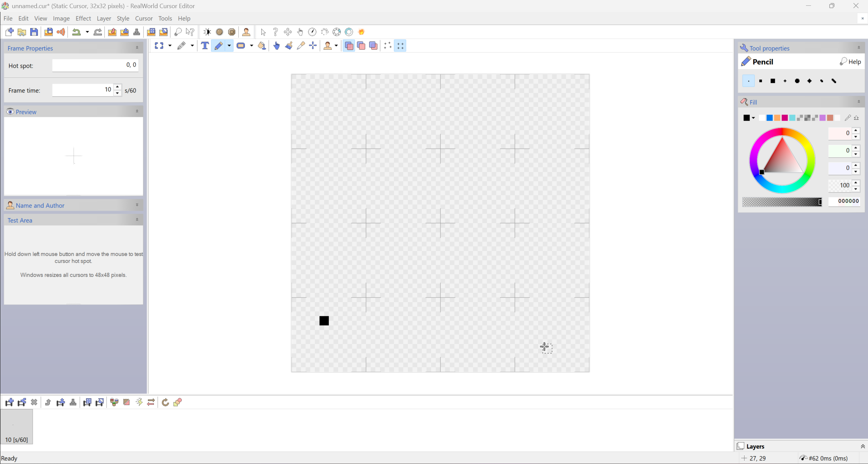Delete the current frame using the X icon
The width and height of the screenshot is (868, 464).
[34, 402]
